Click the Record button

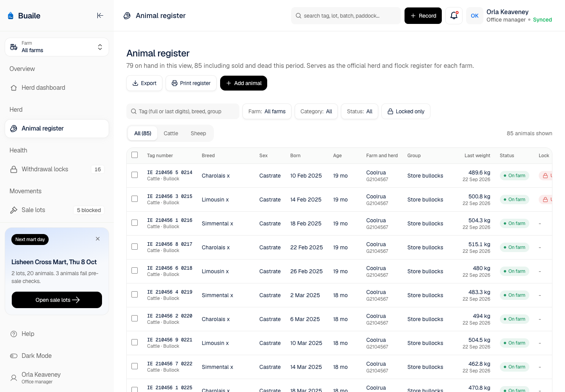[423, 16]
